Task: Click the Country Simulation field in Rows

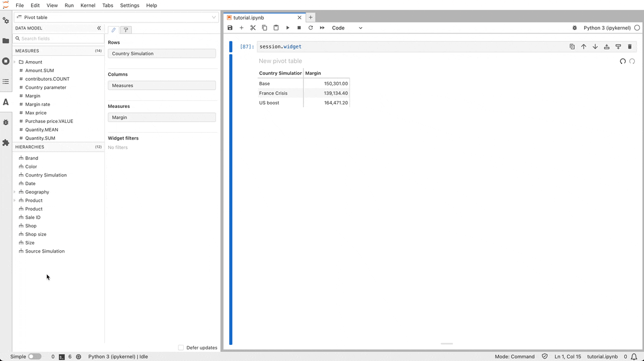Action: click(162, 54)
